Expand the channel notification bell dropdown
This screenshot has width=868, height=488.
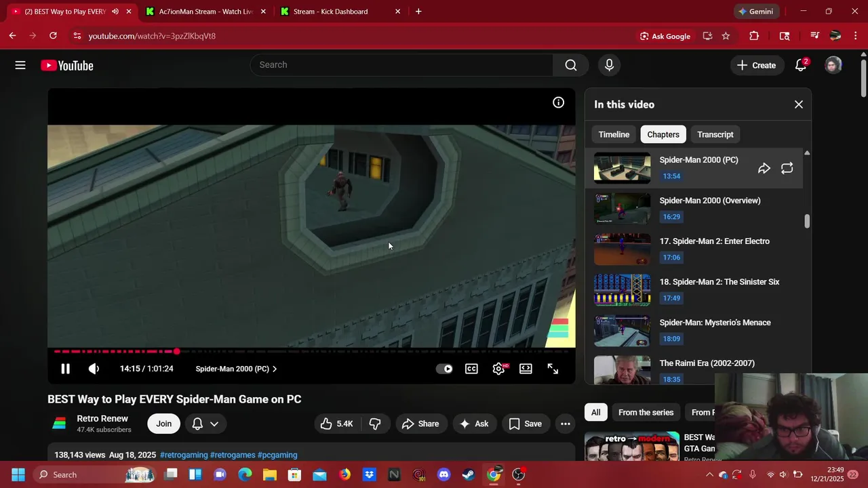tap(205, 424)
